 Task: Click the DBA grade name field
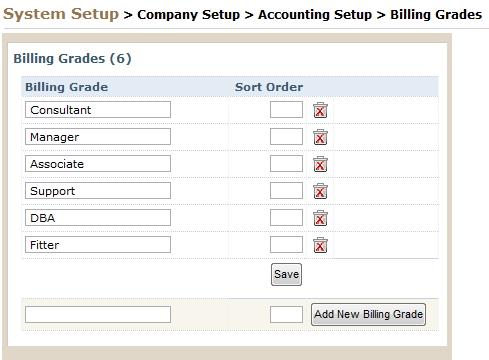click(98, 218)
